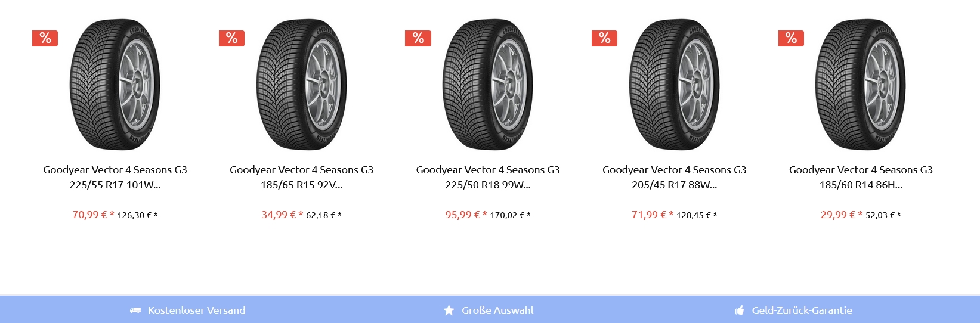Click the Kostenloser Versand banner text
Viewport: 980px width, 323px height.
click(197, 310)
